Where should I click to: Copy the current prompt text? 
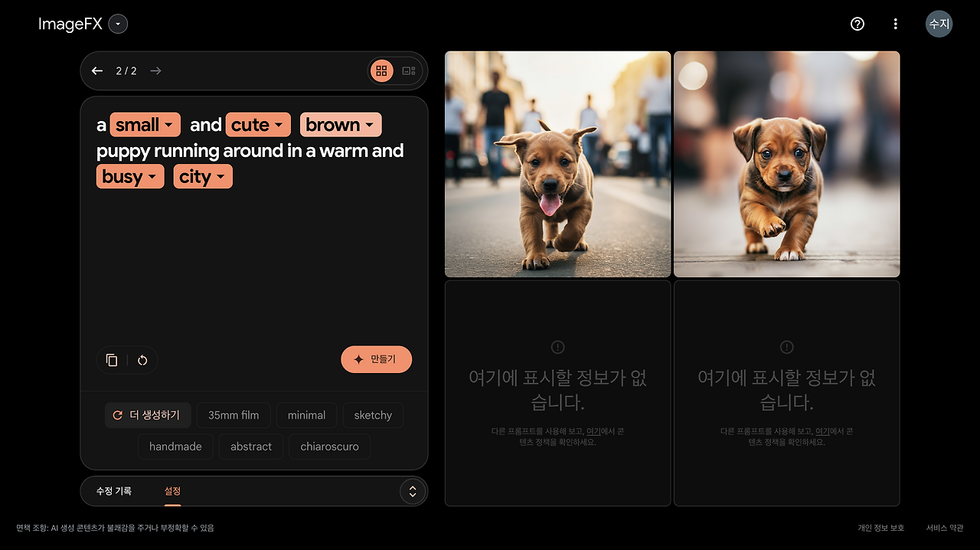(x=112, y=359)
